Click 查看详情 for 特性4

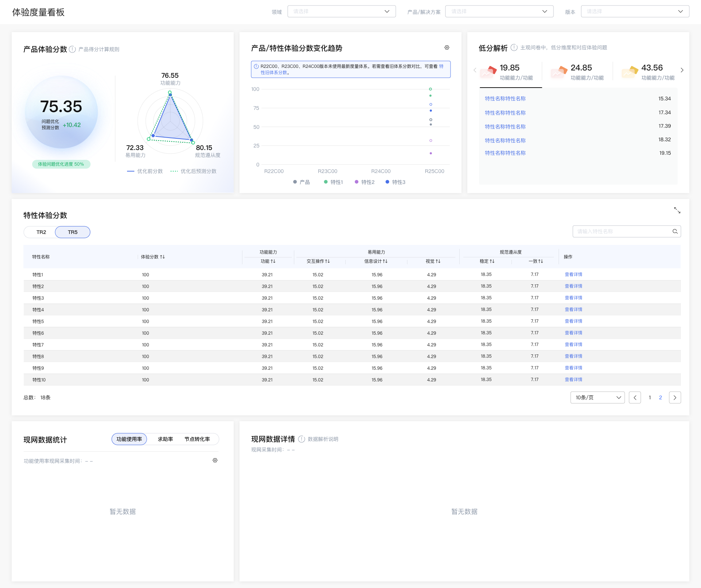pos(574,310)
